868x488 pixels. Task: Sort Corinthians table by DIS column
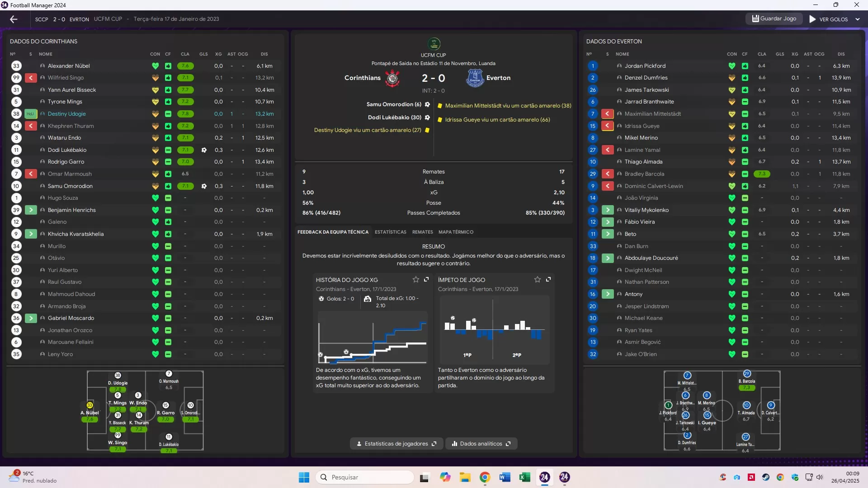tap(264, 54)
